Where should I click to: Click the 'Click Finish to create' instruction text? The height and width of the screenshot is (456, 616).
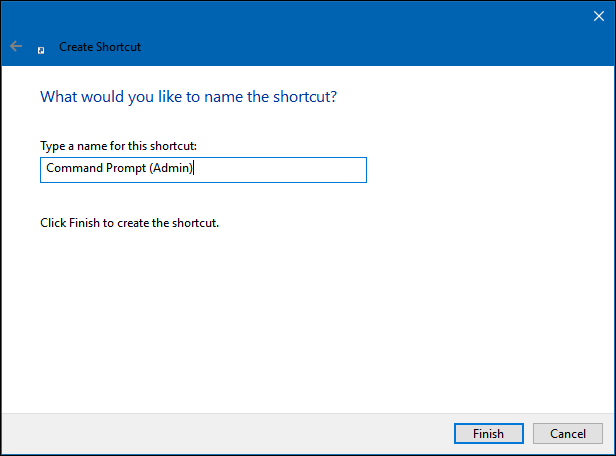pyautogui.click(x=129, y=223)
